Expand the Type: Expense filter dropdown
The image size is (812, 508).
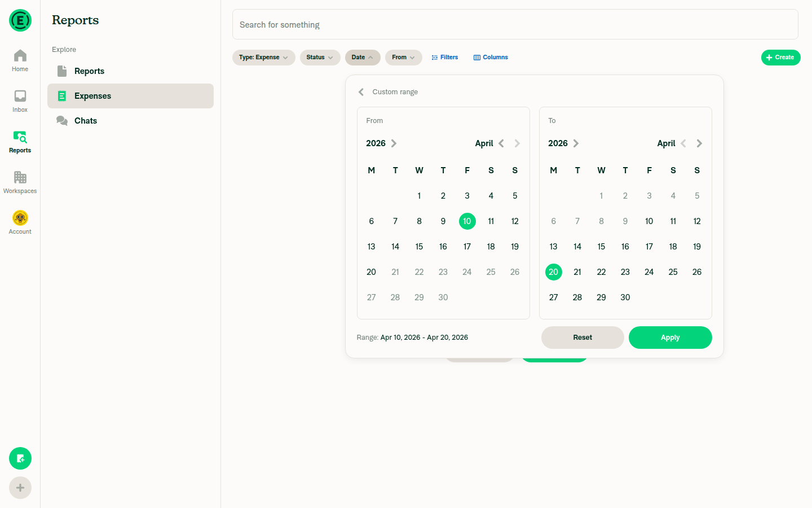pos(263,58)
